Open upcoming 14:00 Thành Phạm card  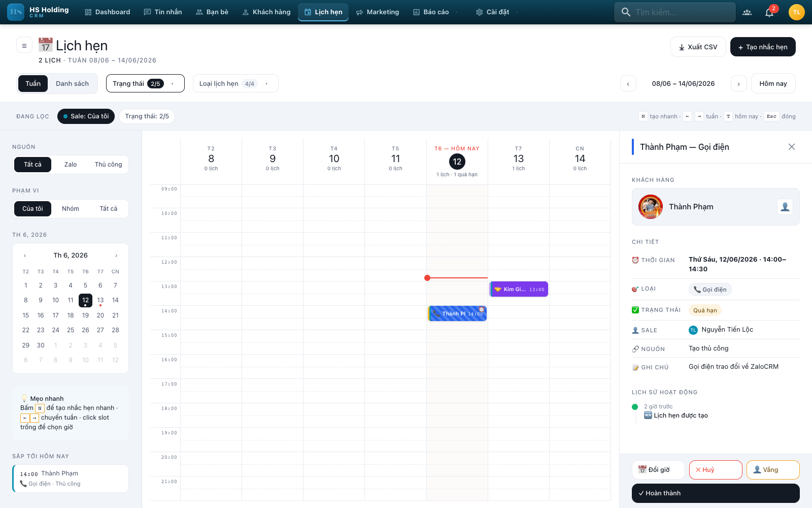pyautogui.click(x=71, y=479)
